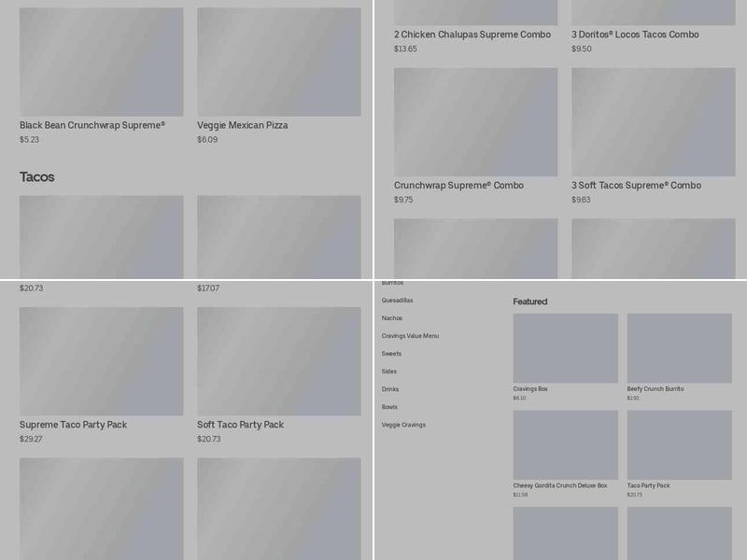Open the Crunchwrap Supreme Combo picture
747x560 pixels.
point(475,121)
